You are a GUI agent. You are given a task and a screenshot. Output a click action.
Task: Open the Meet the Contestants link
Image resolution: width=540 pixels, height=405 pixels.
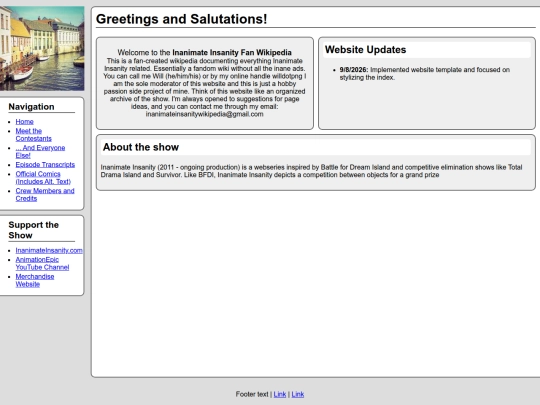click(x=33, y=135)
